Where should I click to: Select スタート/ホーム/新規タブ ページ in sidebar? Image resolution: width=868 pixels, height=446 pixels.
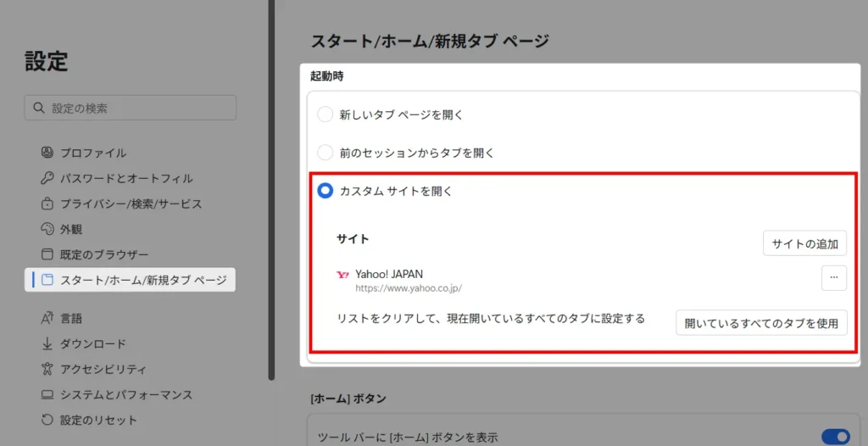coord(130,280)
